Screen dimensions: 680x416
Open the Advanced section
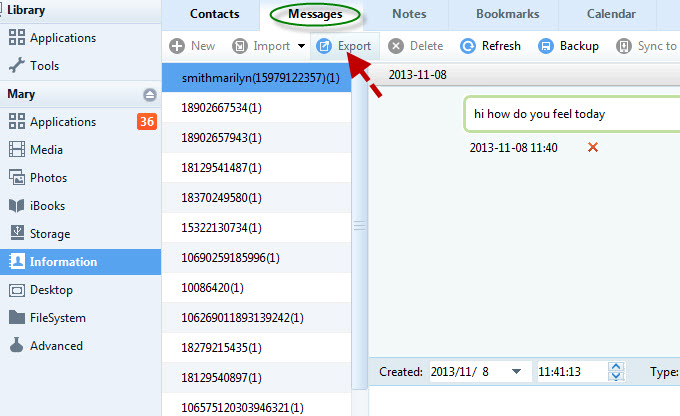click(x=56, y=346)
